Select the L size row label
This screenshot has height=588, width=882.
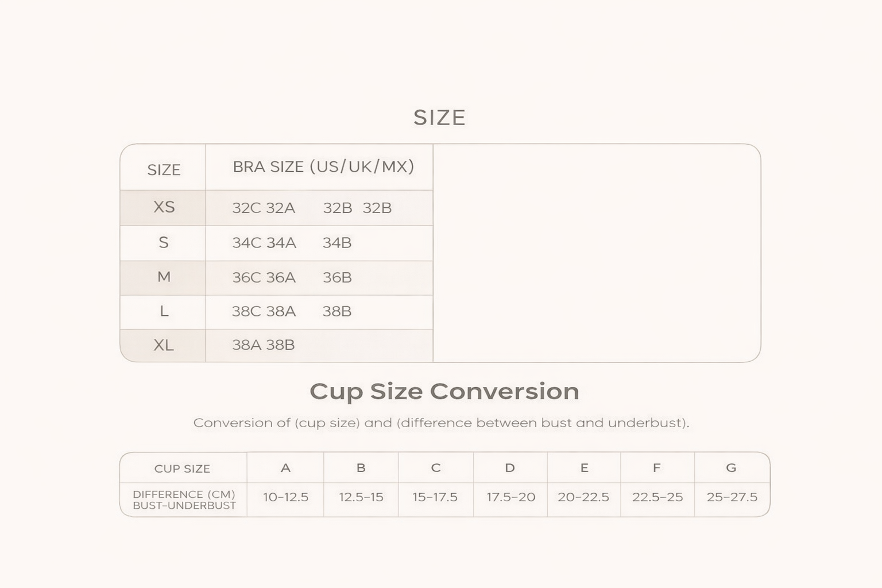click(164, 311)
